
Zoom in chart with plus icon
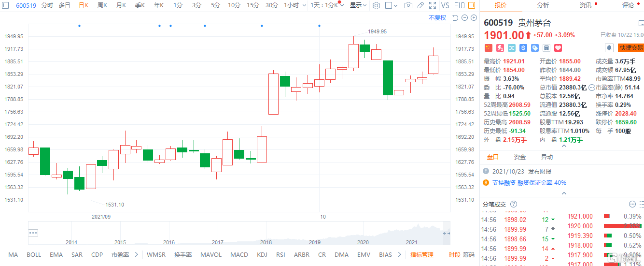(473, 18)
